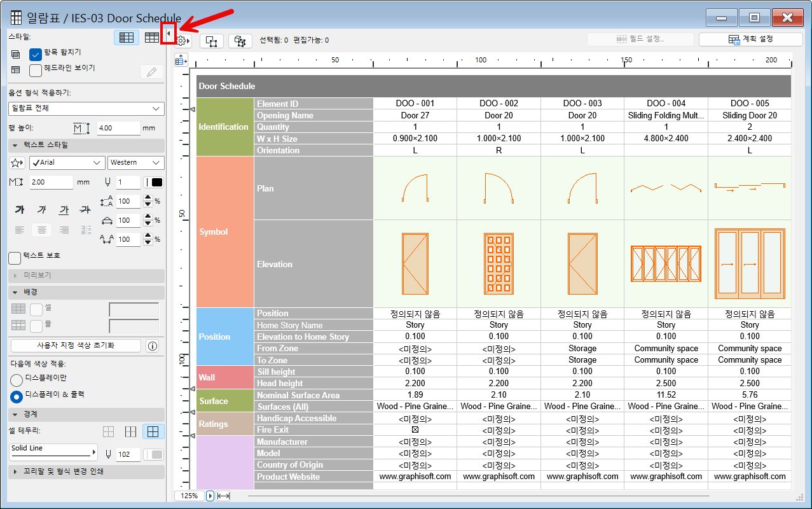Apply underline text formatting
The image size is (812, 509).
point(64,209)
